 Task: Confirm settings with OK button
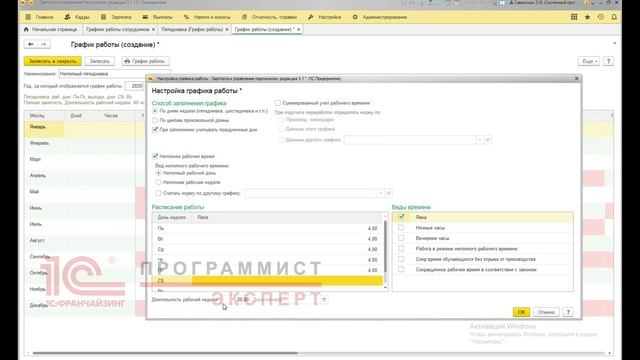(521, 312)
